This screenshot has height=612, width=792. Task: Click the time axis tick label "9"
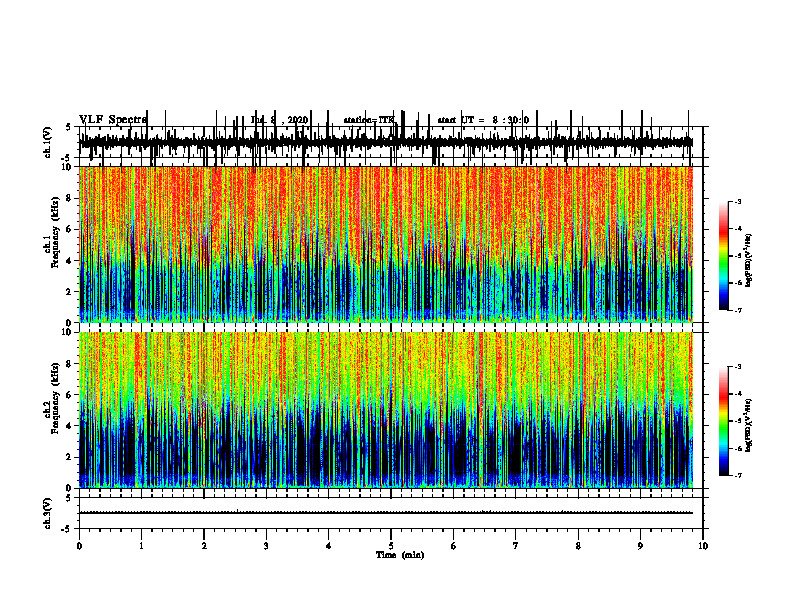(x=640, y=546)
